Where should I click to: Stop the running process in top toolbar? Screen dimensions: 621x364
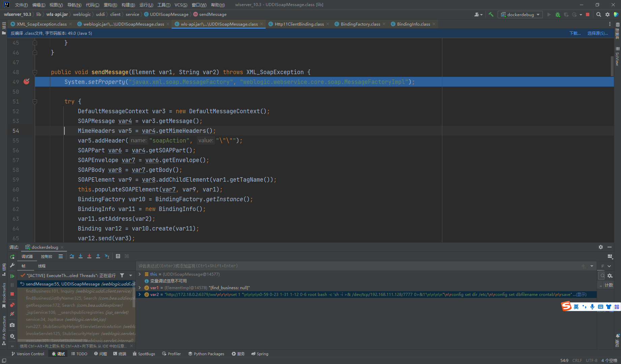588,14
